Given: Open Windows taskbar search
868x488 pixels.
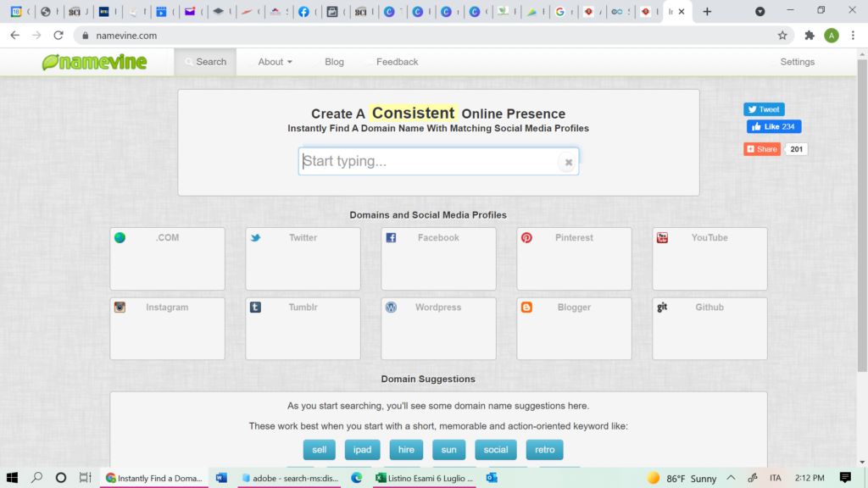Looking at the screenshot, I should pyautogui.click(x=36, y=478).
